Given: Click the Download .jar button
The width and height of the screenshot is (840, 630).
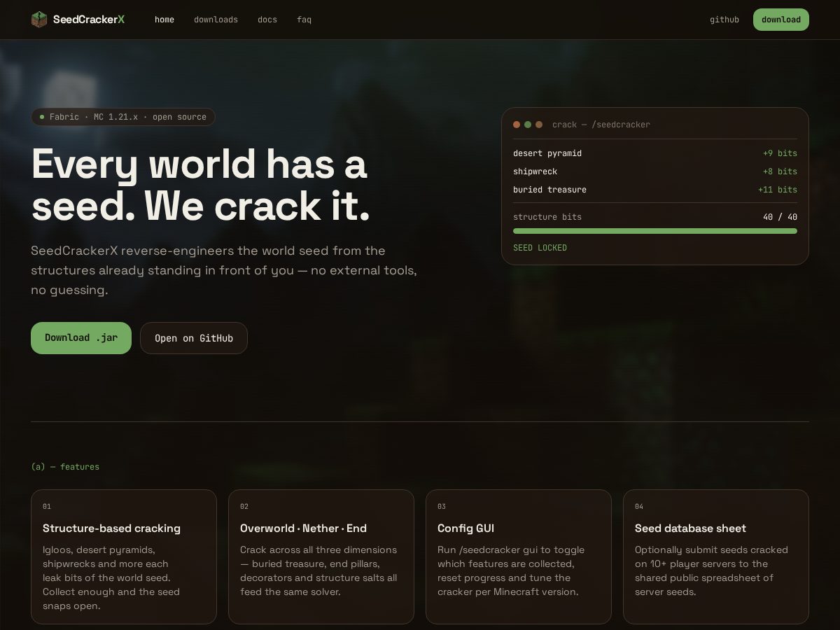Looking at the screenshot, I should (81, 338).
